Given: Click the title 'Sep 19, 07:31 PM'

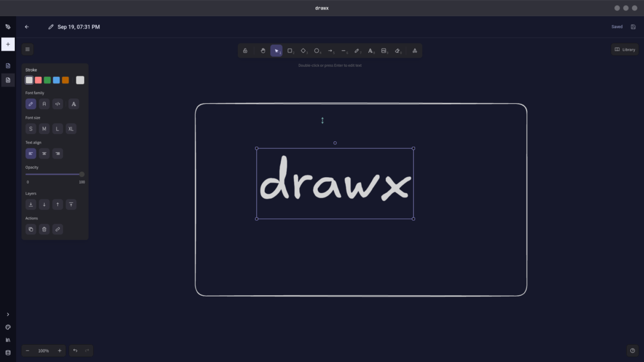Looking at the screenshot, I should (x=79, y=27).
